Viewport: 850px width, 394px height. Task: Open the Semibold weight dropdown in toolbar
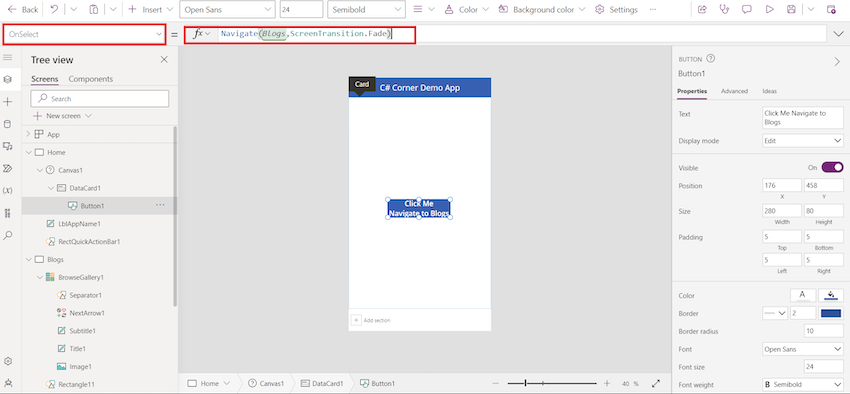pyautogui.click(x=366, y=10)
